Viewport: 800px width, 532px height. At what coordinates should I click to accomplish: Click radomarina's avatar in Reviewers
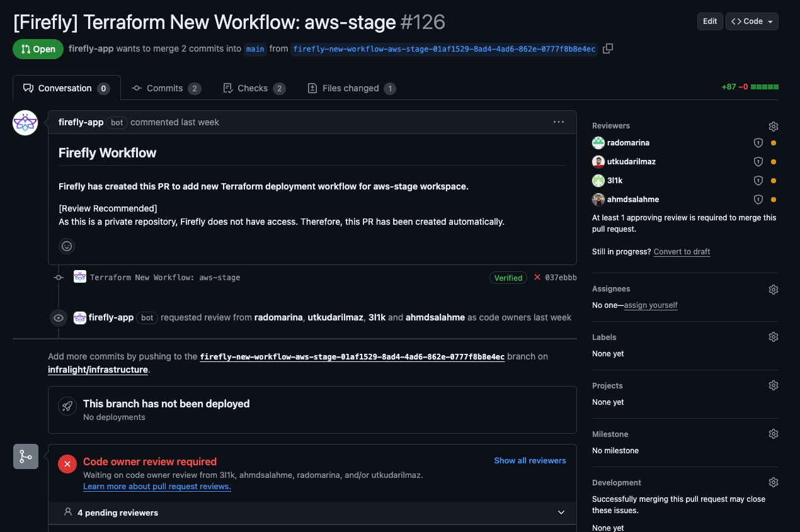pos(598,143)
